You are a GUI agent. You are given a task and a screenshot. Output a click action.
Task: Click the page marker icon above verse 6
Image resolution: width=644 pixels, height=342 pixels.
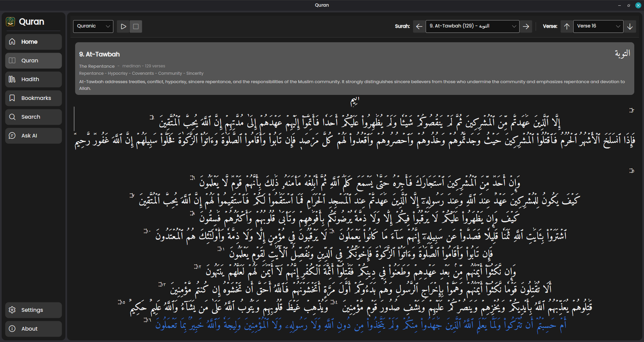pyautogui.click(x=632, y=171)
